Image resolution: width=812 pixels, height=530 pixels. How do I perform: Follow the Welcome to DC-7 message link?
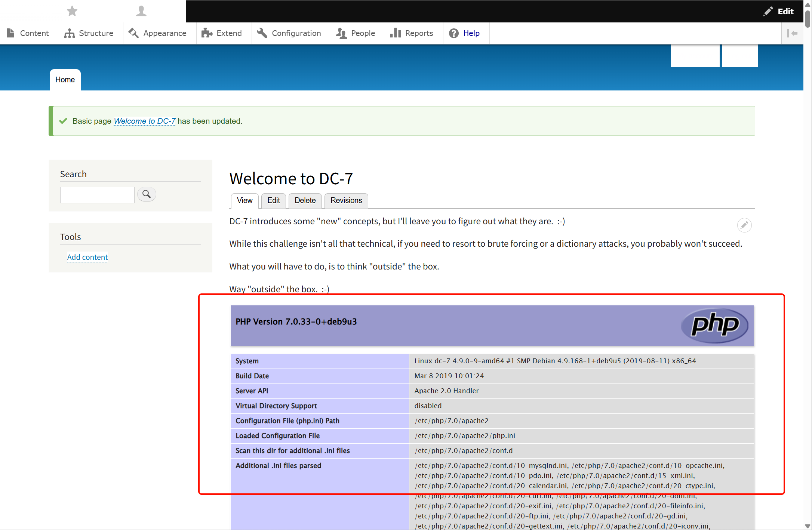[x=144, y=121]
